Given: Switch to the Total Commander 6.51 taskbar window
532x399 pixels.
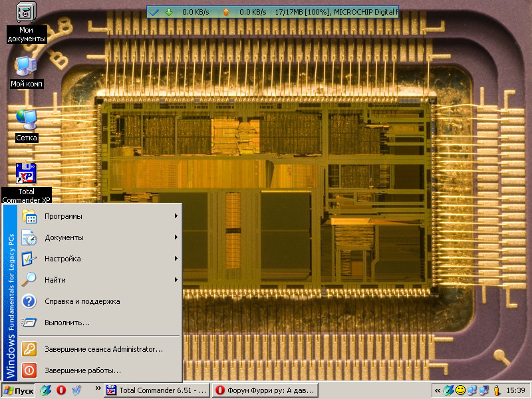Looking at the screenshot, I should 157,390.
